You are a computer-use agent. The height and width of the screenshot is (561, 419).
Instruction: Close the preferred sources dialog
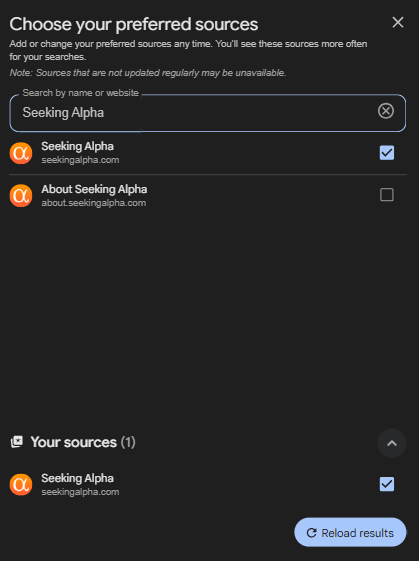(398, 23)
